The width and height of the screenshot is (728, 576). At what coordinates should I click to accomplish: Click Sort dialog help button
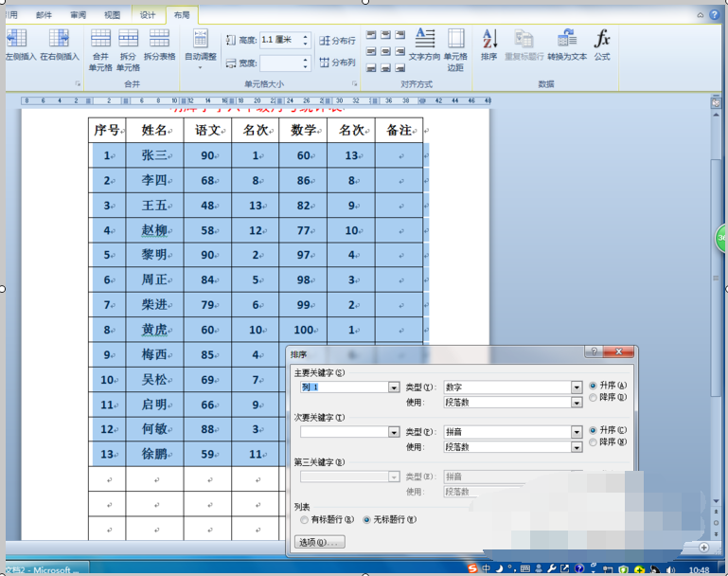pyautogui.click(x=594, y=351)
